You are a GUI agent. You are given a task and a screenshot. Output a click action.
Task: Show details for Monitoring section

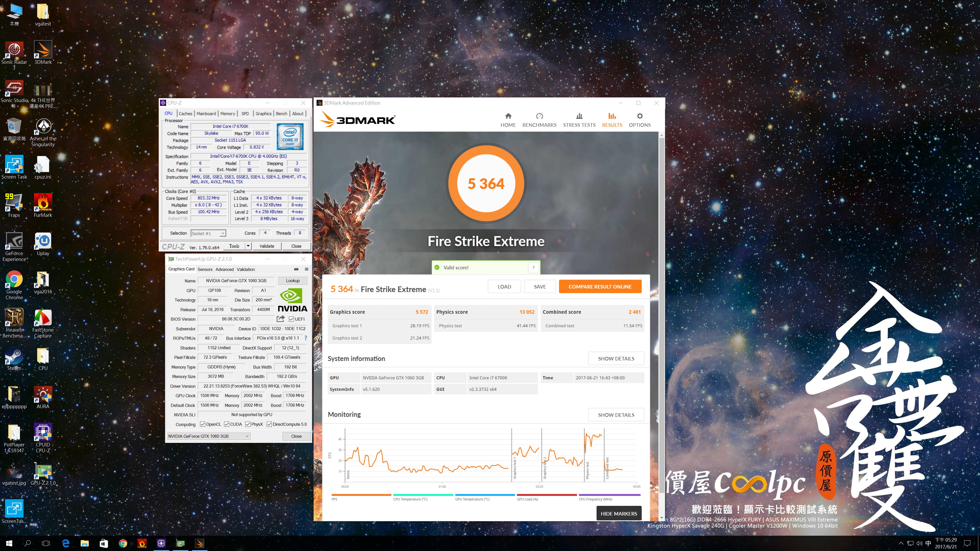pyautogui.click(x=616, y=415)
